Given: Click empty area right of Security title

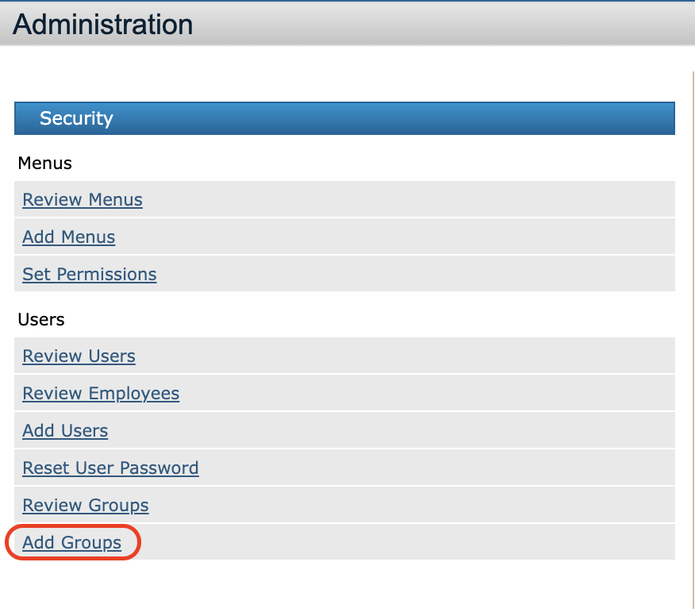Looking at the screenshot, I should (x=397, y=118).
